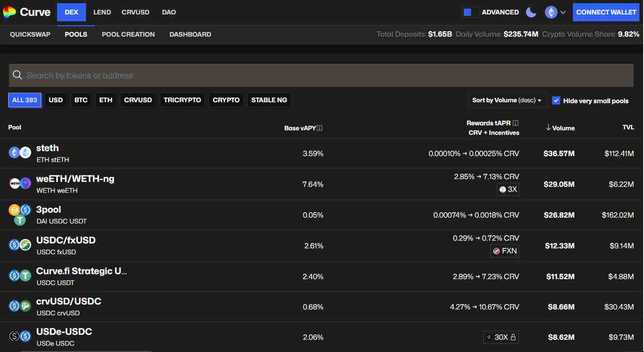
Task: Uncheck Hide very small pools
Action: (556, 100)
